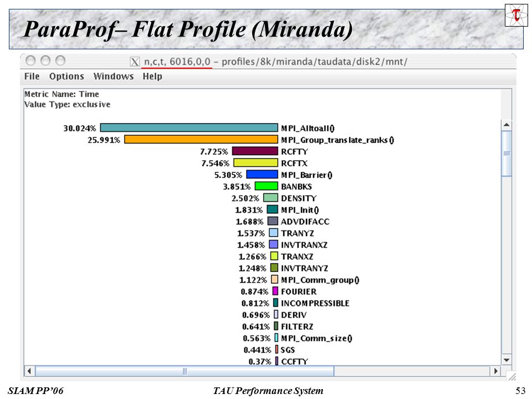The width and height of the screenshot is (532, 399).
Task: Select the INVTRANXZ function label
Action: point(304,245)
